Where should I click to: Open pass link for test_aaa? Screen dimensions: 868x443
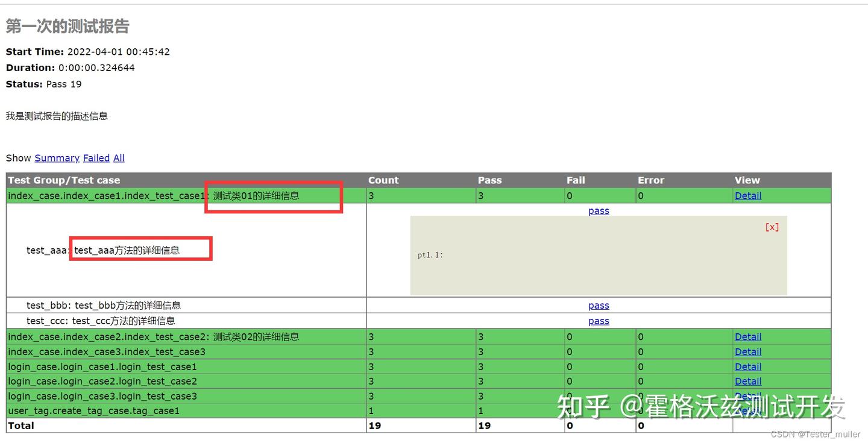click(x=599, y=211)
